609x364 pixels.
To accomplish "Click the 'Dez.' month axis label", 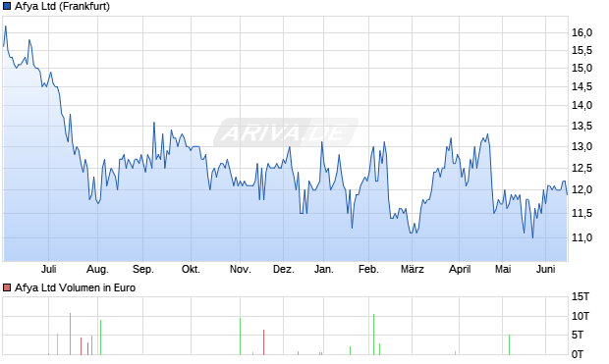I will [x=284, y=269].
